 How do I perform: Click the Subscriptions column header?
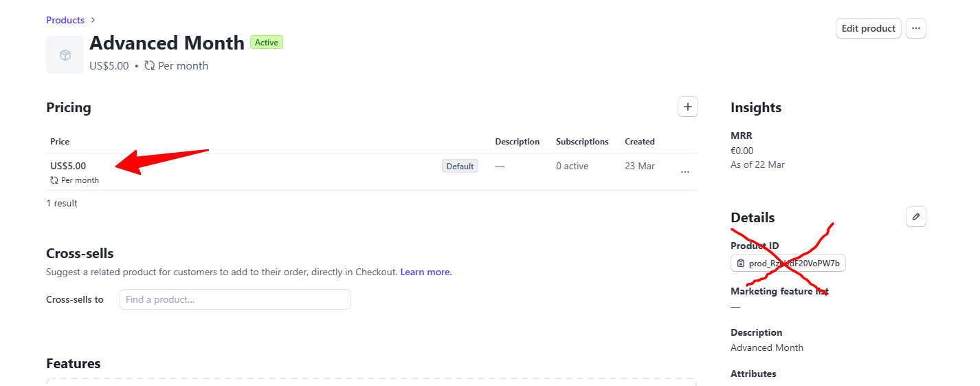pos(582,142)
